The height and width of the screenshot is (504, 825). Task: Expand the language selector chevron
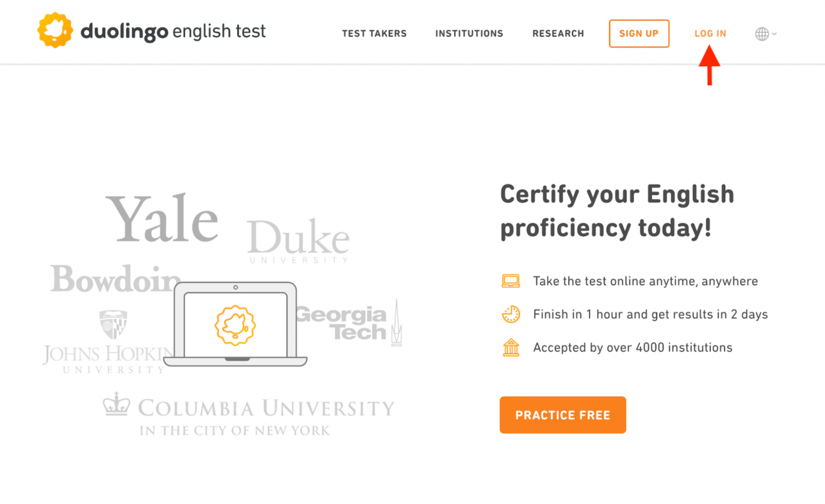(773, 33)
